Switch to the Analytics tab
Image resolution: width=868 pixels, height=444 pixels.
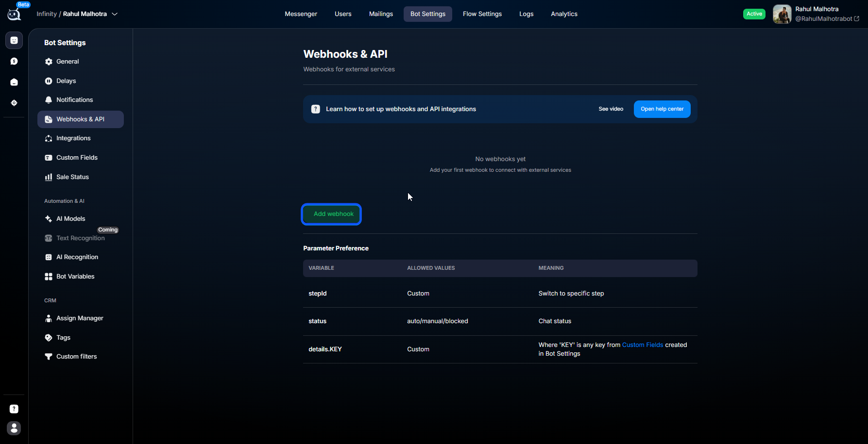pos(564,14)
